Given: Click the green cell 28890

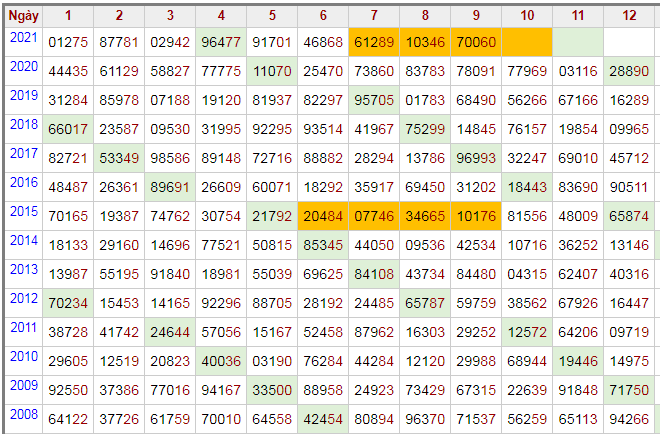Looking at the screenshot, I should pos(628,71).
